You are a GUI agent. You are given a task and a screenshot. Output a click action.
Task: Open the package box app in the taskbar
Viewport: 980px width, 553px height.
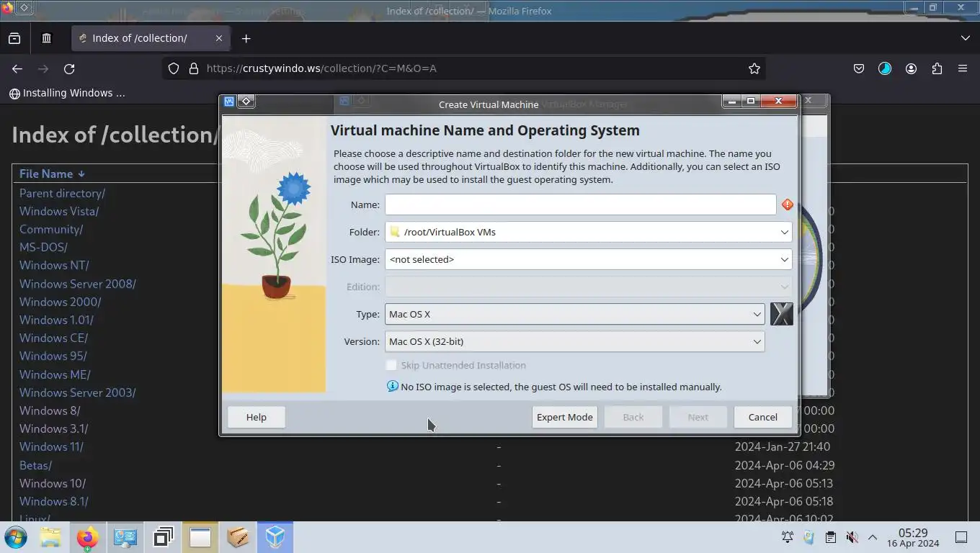(238, 537)
